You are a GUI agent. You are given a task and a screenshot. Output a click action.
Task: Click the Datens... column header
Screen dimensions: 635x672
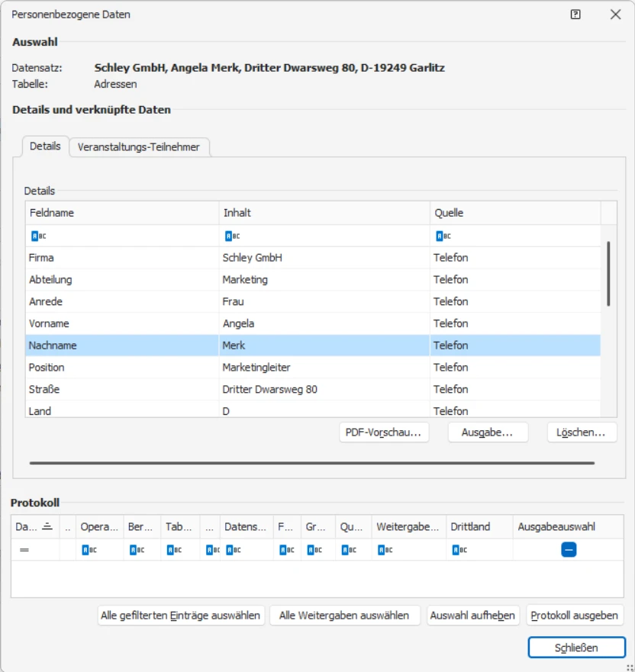pos(247,527)
